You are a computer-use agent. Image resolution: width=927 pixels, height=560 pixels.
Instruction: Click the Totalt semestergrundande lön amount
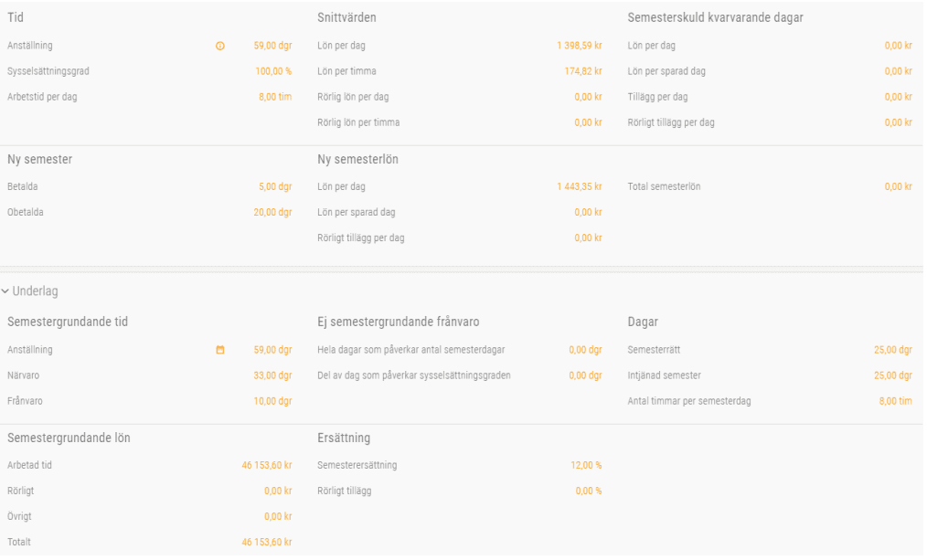tap(267, 542)
